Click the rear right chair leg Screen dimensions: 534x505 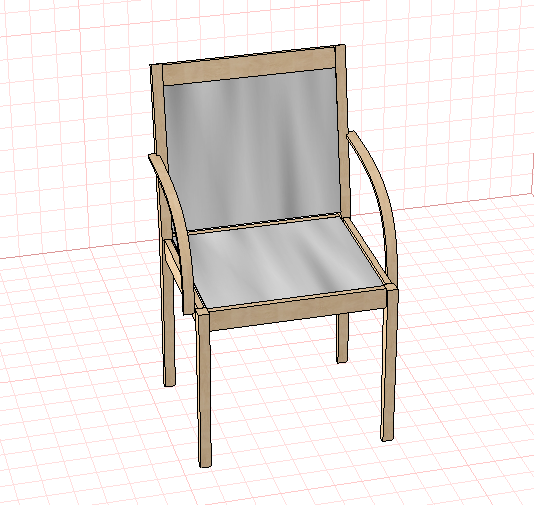point(343,338)
